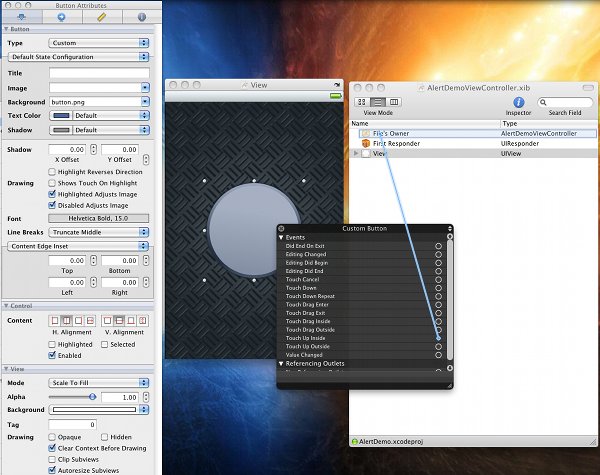Toggle the Hidden drawing checkbox
The image size is (600, 475).
[103, 436]
